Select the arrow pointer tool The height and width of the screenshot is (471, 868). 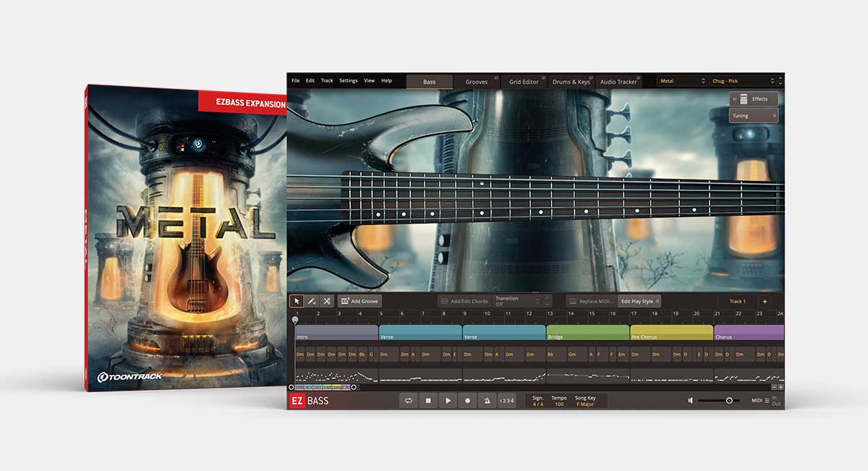297,301
